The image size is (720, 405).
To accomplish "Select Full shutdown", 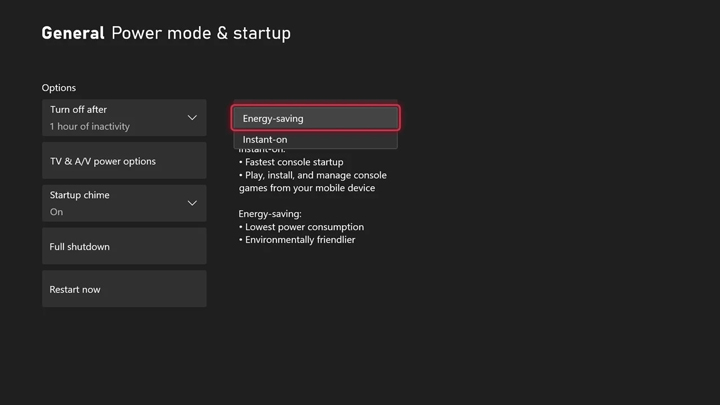I will [x=124, y=246].
